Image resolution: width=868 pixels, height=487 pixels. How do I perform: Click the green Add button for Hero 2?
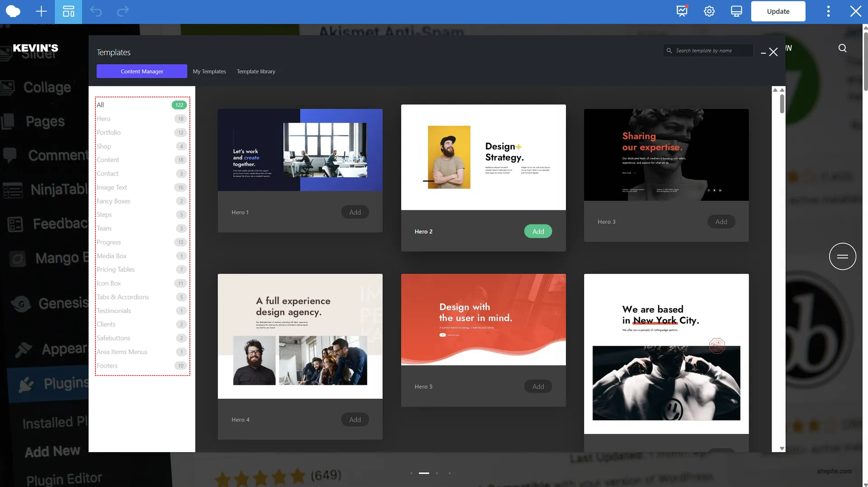point(538,232)
